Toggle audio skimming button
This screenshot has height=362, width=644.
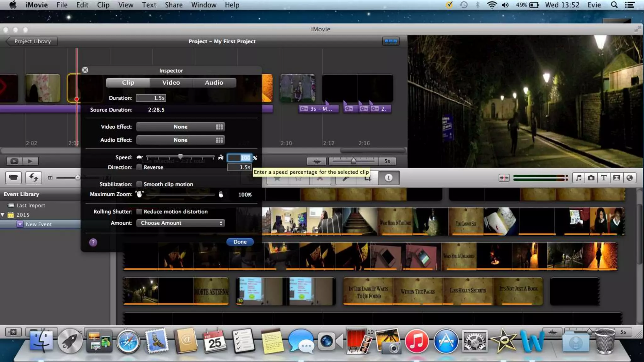click(x=504, y=178)
